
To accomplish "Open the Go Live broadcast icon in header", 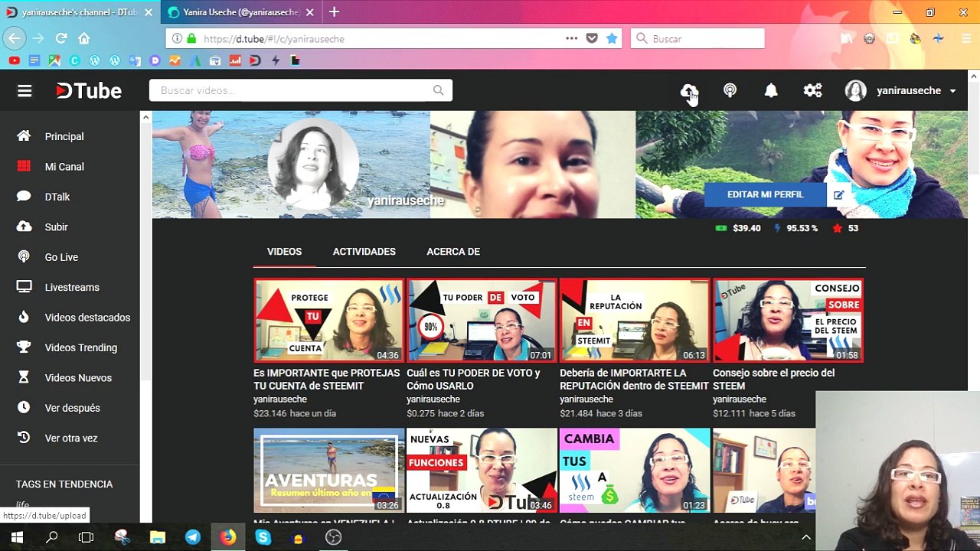I will tap(730, 91).
